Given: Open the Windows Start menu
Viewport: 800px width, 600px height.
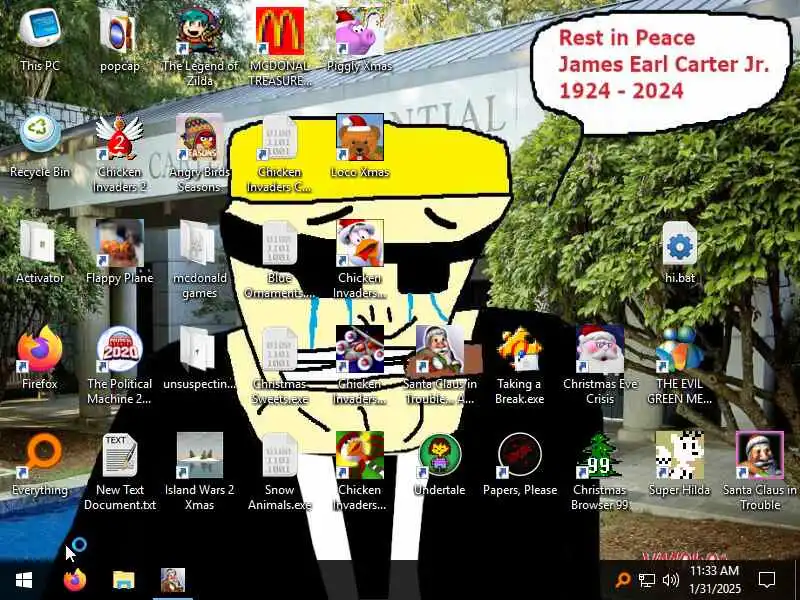Looking at the screenshot, I should pos(24,580).
